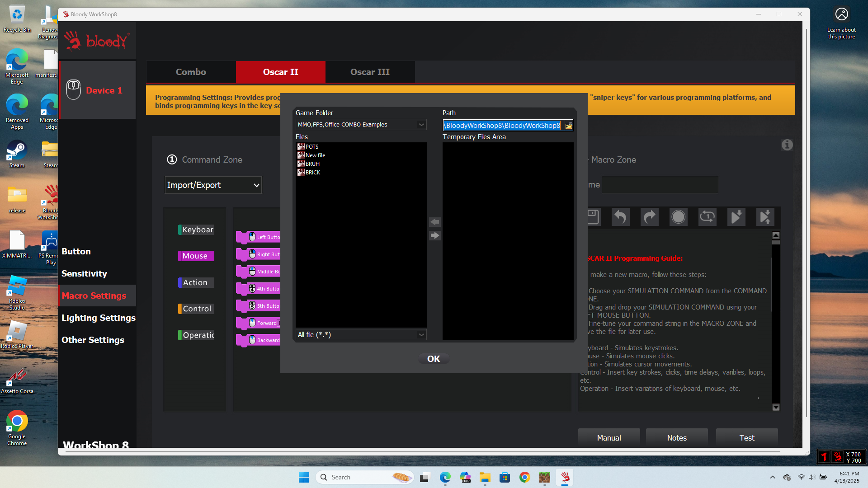Screen dimensions: 868x488
Task: Click the loop-once cycle icon
Action: [707, 217]
